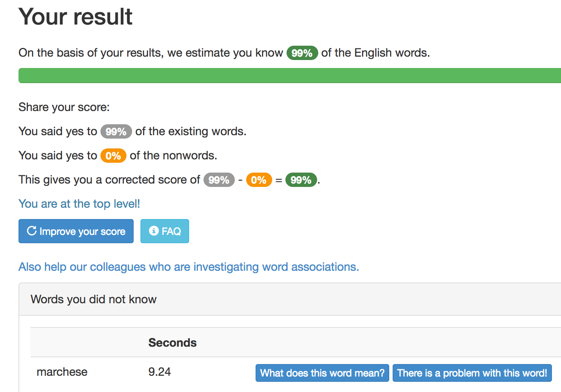Click the green 99% badge in the estimate sentence
The width and height of the screenshot is (561, 392).
[302, 53]
